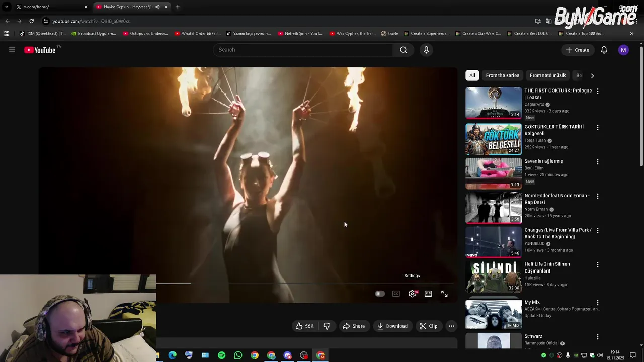Open the CaglarArts channel link
Viewport: 644px width, 362px height.
pyautogui.click(x=534, y=105)
